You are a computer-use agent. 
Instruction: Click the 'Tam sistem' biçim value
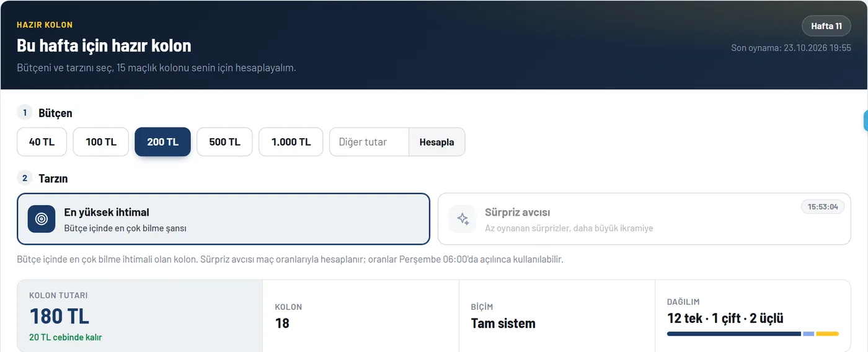click(x=503, y=323)
